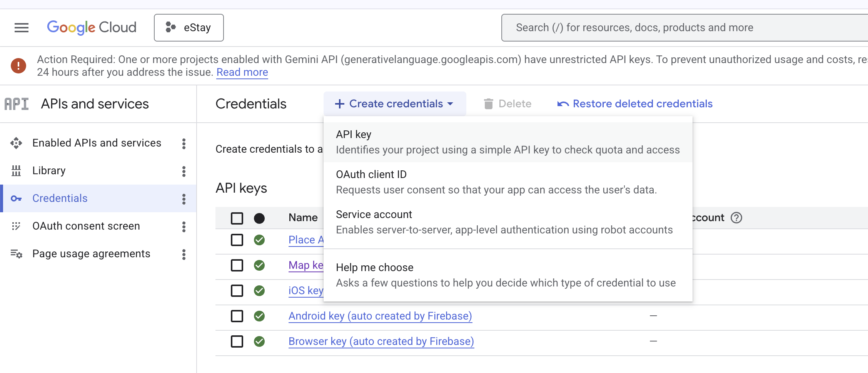Choose OAuth client ID option
Screen dimensions: 868x373
point(508,182)
